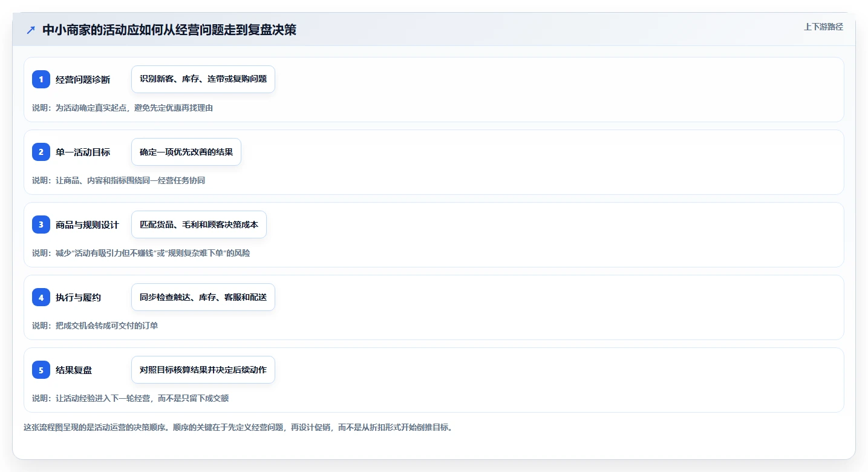Viewport: 868px width, 472px height.
Task: Click the step 3 number badge
Action: pos(41,225)
